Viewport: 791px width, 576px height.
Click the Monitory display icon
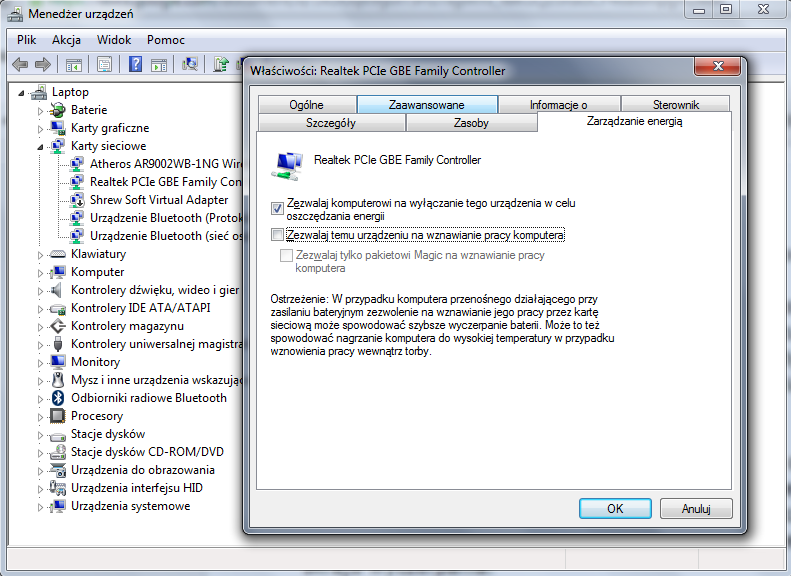click(x=58, y=362)
